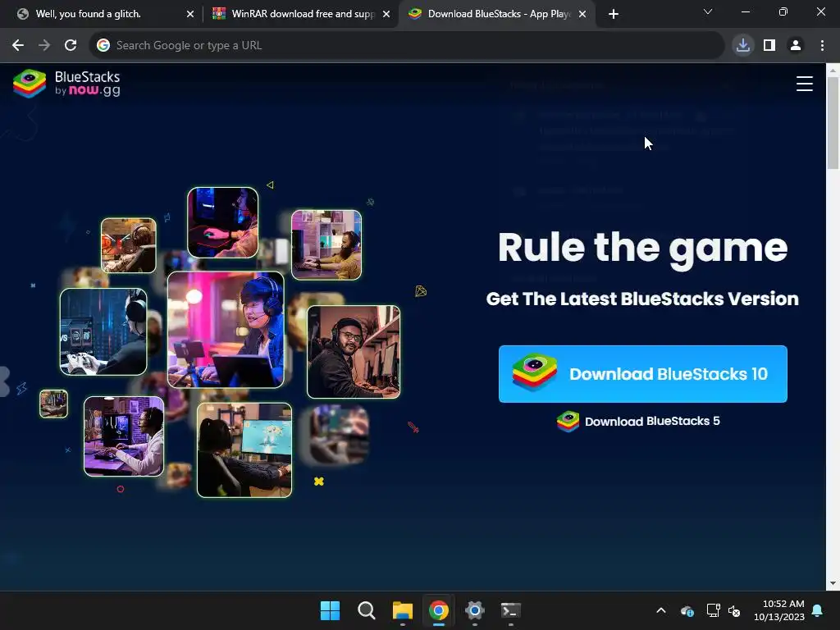Click the woman at pink desk photo
The width and height of the screenshot is (840, 630).
coord(326,244)
